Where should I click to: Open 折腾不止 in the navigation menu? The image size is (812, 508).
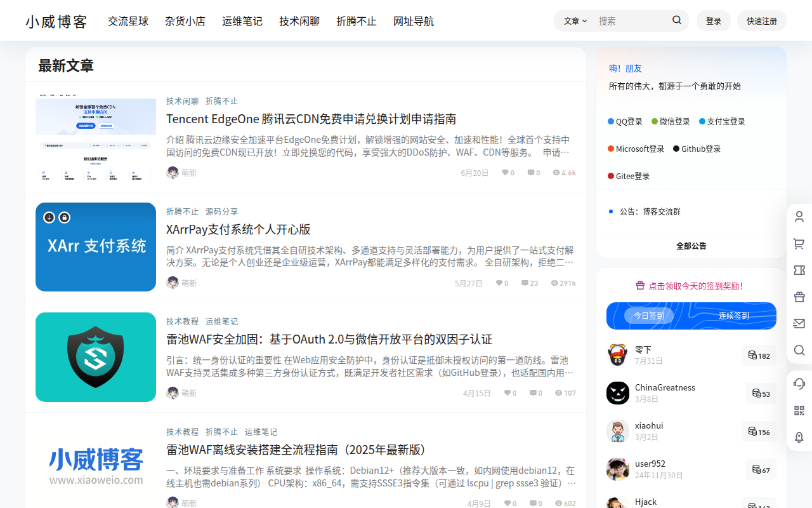[357, 21]
